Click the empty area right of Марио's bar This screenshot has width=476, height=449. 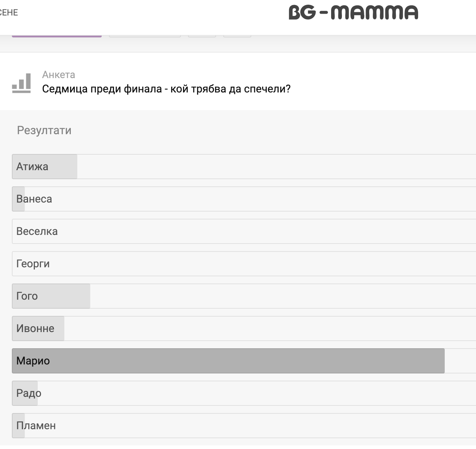click(x=460, y=361)
